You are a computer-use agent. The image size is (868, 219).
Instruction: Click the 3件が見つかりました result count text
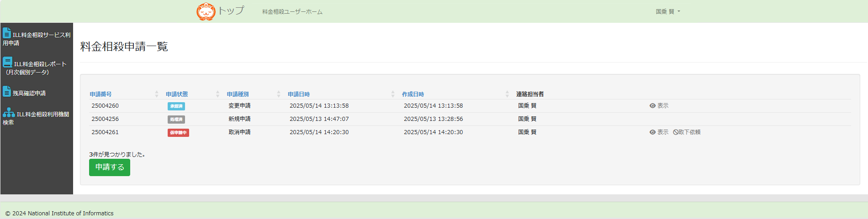pos(117,155)
